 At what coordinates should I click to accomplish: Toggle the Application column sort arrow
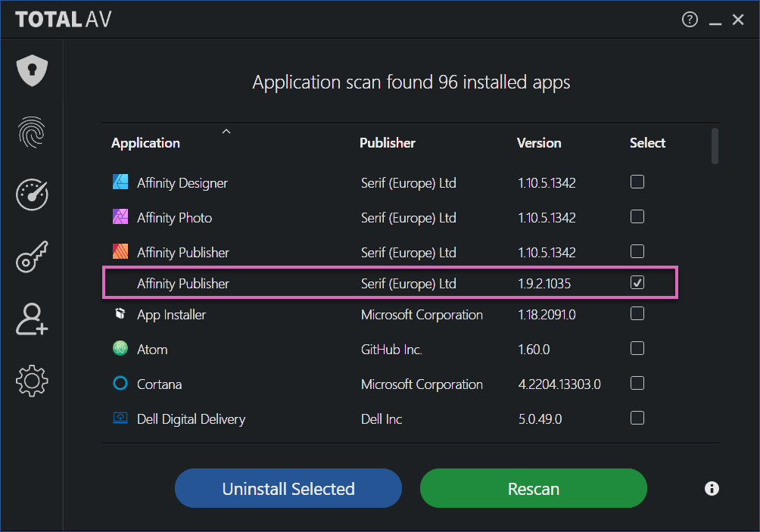tap(226, 132)
